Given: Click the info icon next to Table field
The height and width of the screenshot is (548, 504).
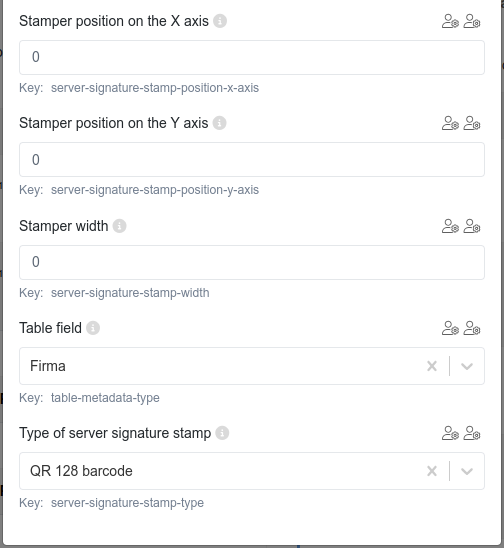Looking at the screenshot, I should click(x=93, y=328).
